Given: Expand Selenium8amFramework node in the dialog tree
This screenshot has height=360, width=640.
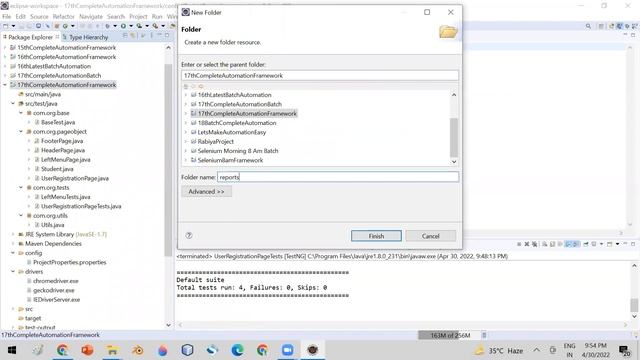Looking at the screenshot, I should [186, 160].
